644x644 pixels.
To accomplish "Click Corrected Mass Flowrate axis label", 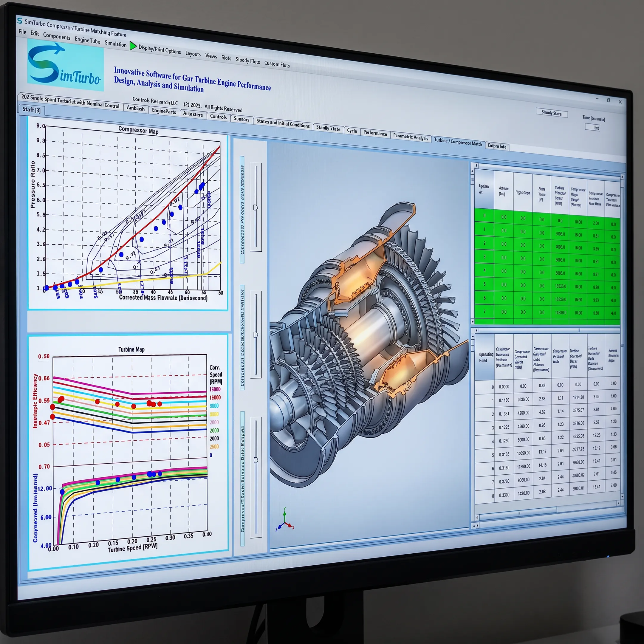I will tap(163, 297).
